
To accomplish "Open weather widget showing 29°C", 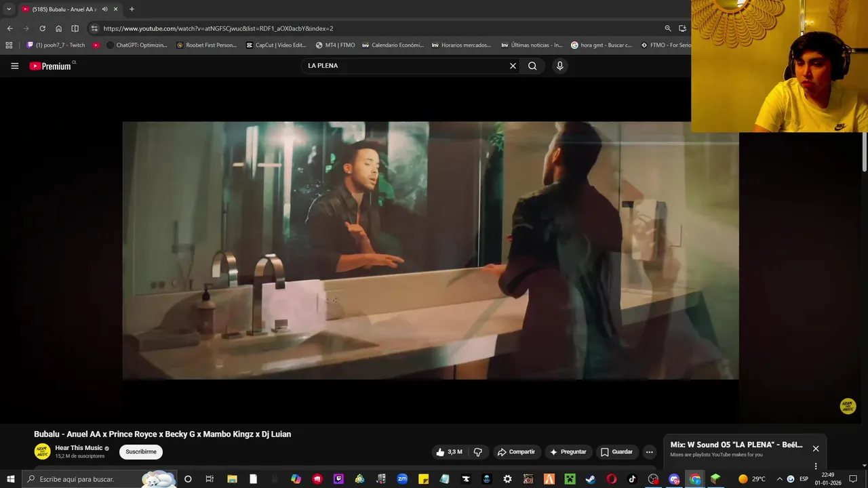I will pos(751,479).
